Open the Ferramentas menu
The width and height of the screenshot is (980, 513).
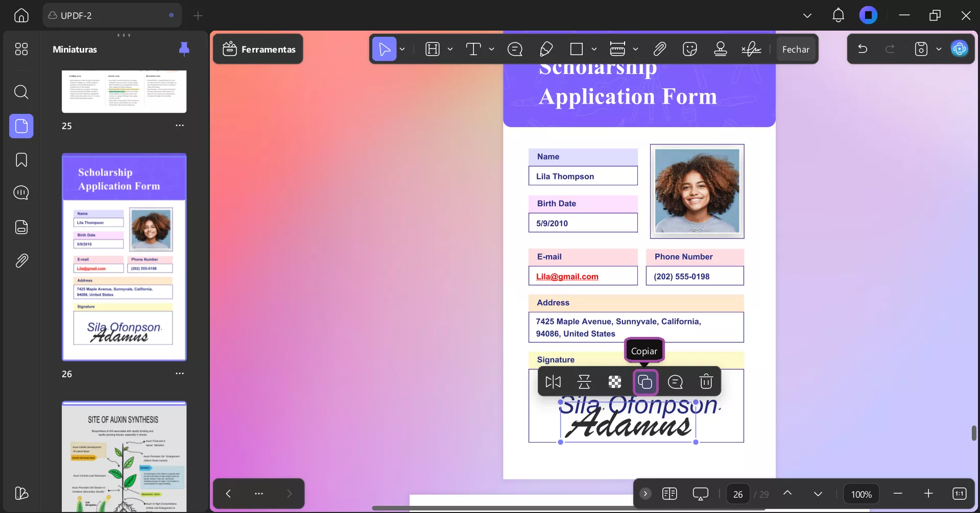click(x=258, y=49)
